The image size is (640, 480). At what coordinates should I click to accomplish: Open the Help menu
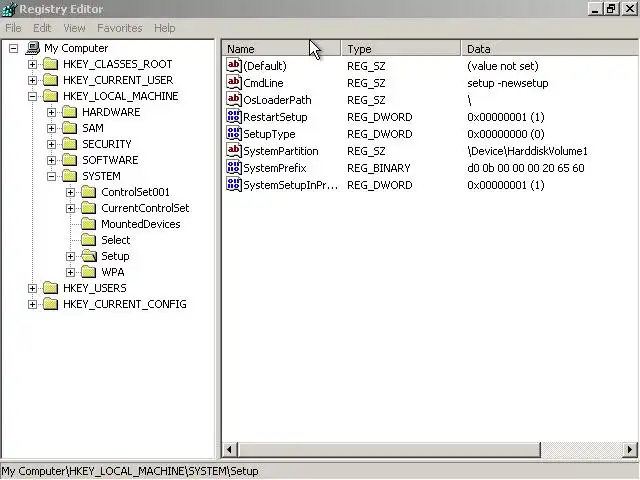coord(164,28)
